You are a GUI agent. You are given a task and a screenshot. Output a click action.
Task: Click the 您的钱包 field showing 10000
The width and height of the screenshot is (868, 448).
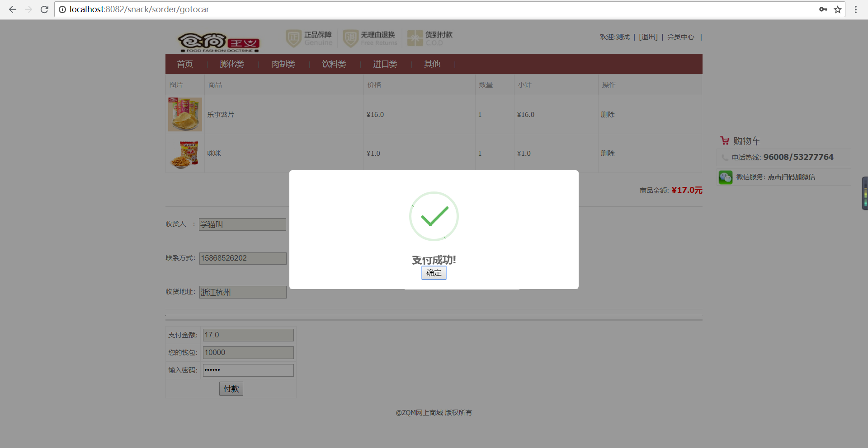coord(248,353)
